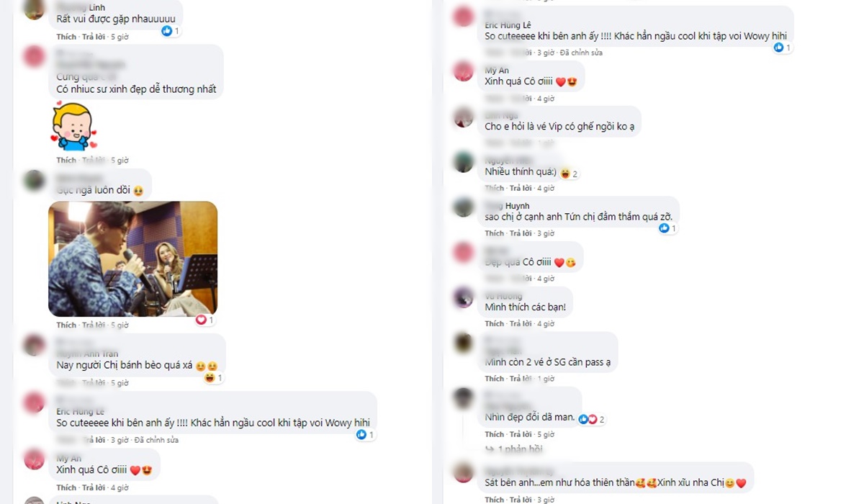Click 'Thích' under 'Mình còn 2 vé ở SG' comment

[x=495, y=379]
